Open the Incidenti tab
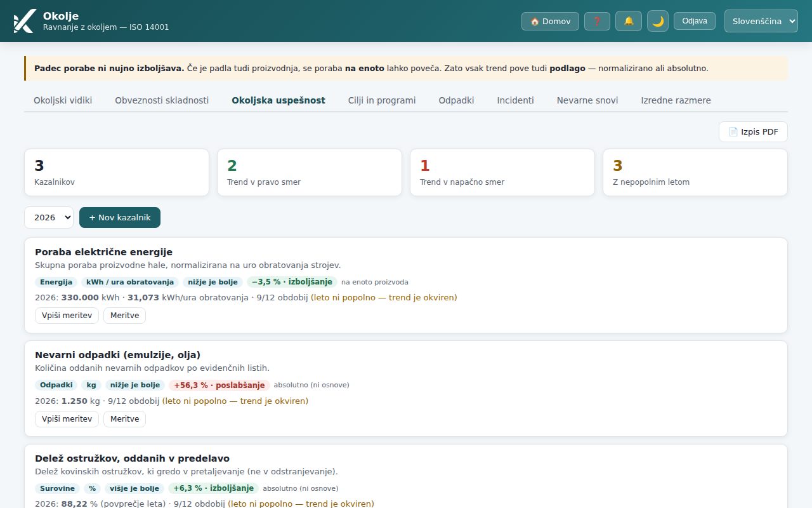 (515, 100)
